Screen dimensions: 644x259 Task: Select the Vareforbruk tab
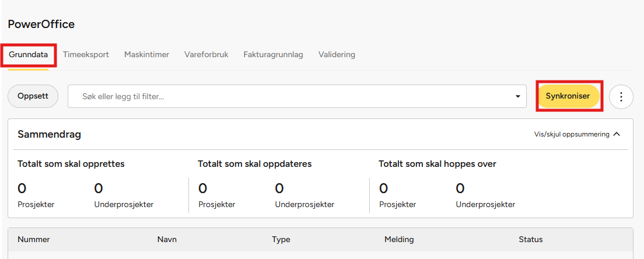coord(206,55)
